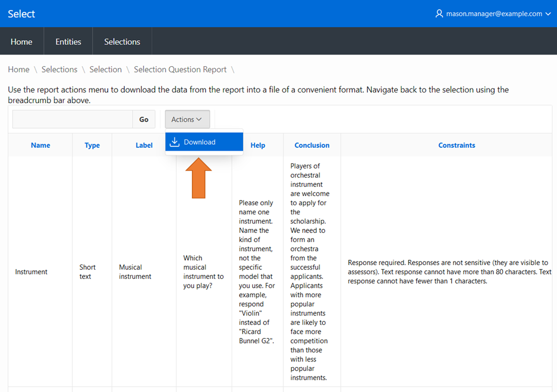The width and height of the screenshot is (557, 392).
Task: Expand the mason.manager account dropdown chevron
Action: [x=548, y=14]
